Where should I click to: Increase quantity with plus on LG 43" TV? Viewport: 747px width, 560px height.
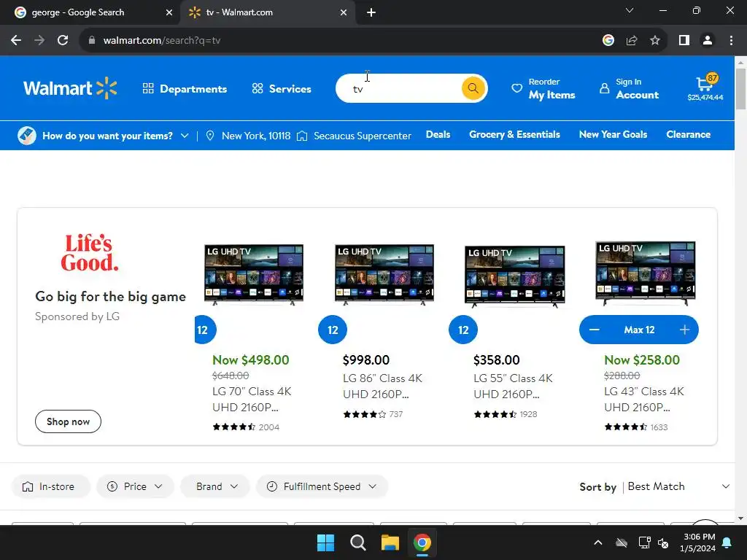coord(684,330)
